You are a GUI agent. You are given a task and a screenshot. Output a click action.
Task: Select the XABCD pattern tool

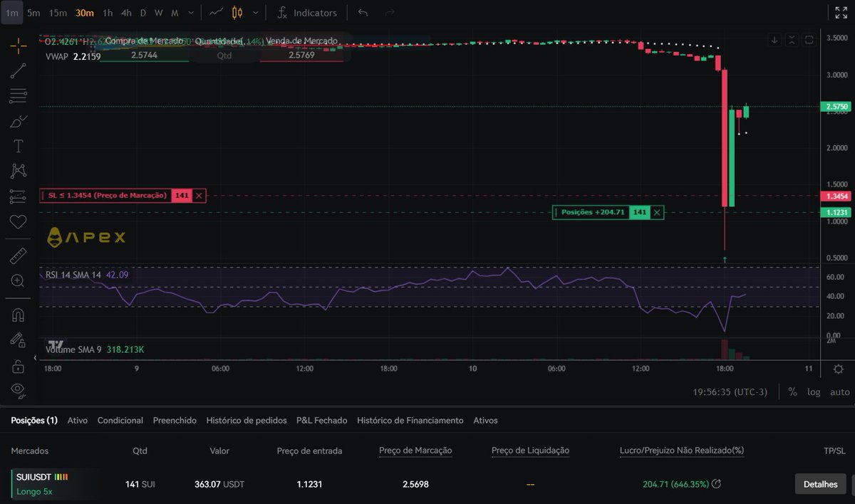click(18, 170)
